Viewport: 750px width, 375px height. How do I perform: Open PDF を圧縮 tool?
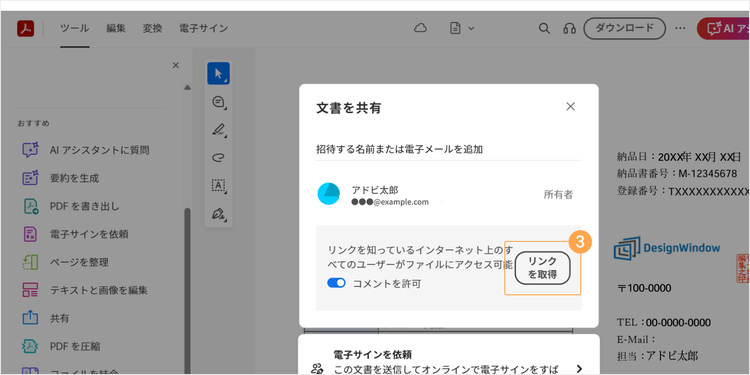coord(61,346)
